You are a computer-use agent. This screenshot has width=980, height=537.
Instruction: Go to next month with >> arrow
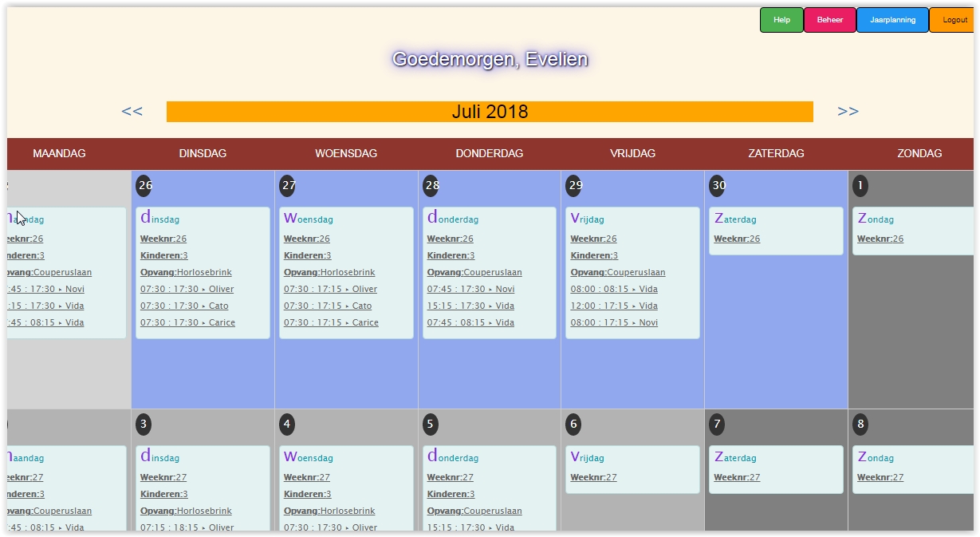coord(848,112)
